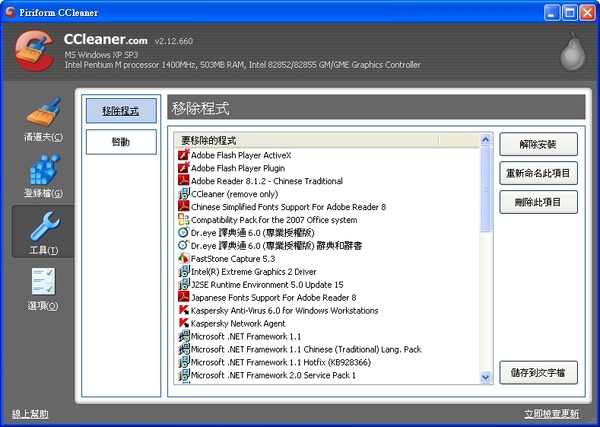Screen dimensions: 600x427
Task: Click FastStone Capture 5.3 icon
Action: click(184, 258)
